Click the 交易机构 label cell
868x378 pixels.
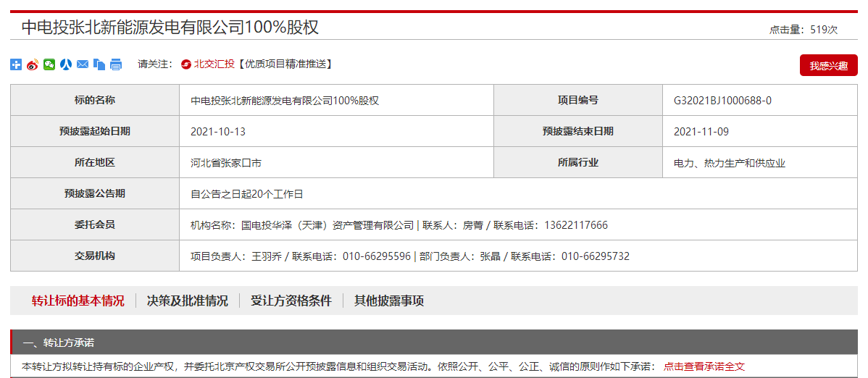pos(95,256)
